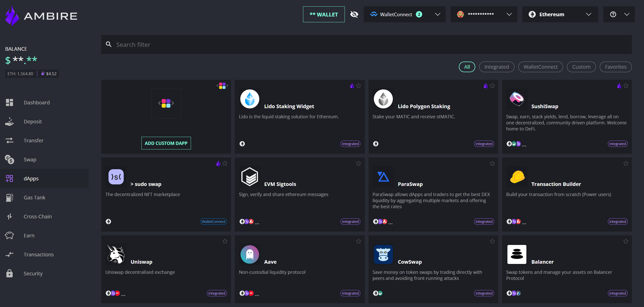Select the CowSwap dApp icon
The height and width of the screenshot is (307, 644).
[383, 254]
